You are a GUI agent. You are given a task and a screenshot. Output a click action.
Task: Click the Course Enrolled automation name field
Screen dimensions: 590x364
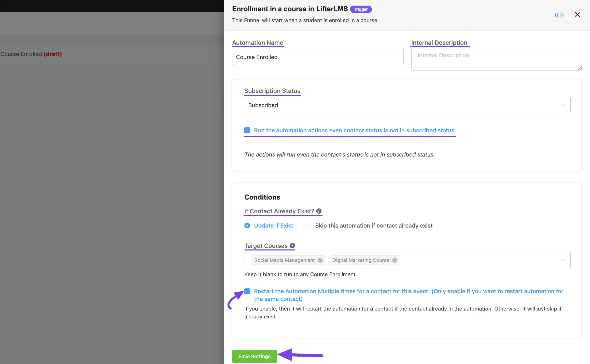tap(318, 57)
